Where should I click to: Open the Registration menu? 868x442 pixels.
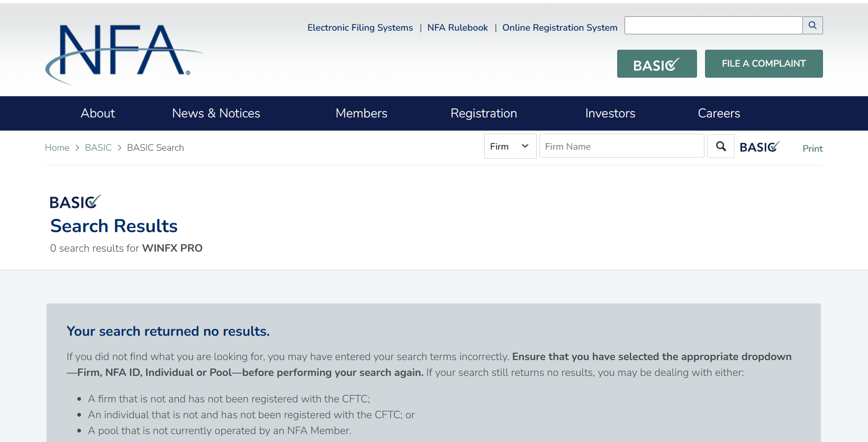pyautogui.click(x=484, y=113)
